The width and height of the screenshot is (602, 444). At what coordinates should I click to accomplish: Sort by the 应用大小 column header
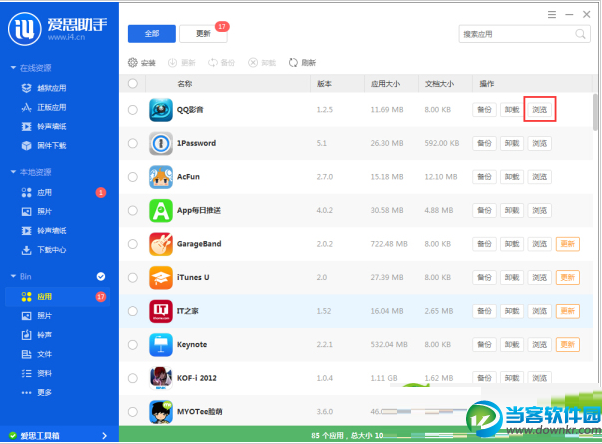coord(385,83)
